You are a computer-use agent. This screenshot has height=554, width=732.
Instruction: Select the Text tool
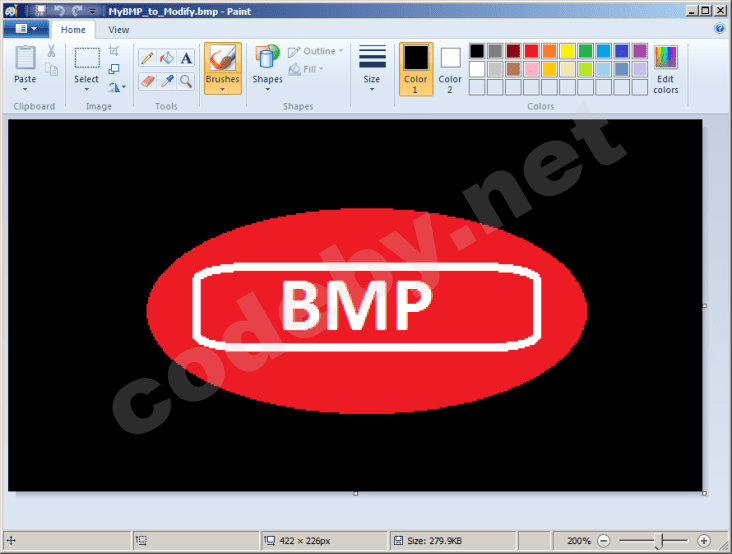pyautogui.click(x=186, y=58)
